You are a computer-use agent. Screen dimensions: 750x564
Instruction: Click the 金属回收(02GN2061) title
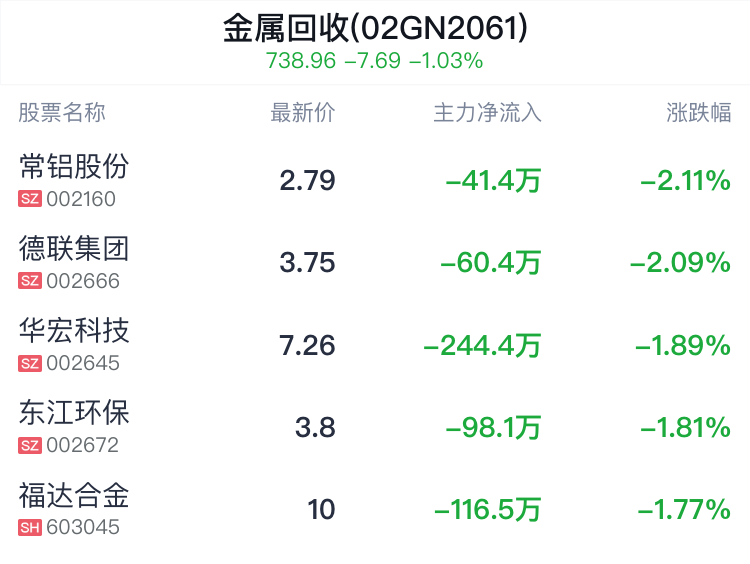pyautogui.click(x=375, y=28)
